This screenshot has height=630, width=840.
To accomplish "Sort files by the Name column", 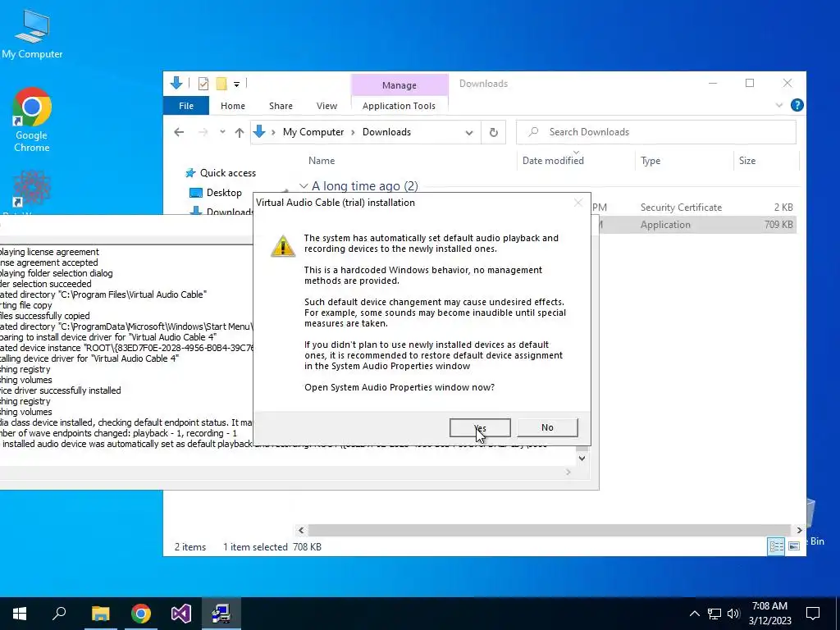I will [322, 161].
